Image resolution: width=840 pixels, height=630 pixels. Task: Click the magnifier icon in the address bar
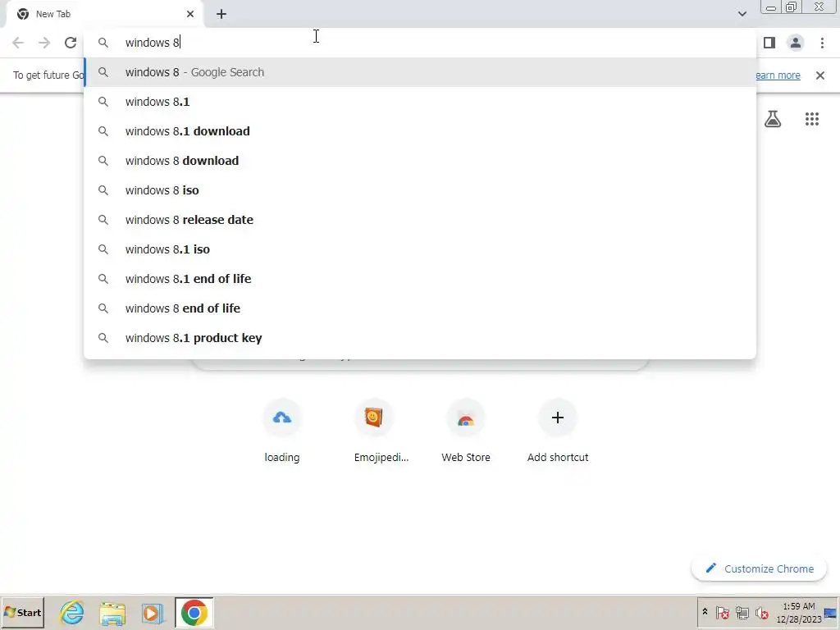(103, 43)
